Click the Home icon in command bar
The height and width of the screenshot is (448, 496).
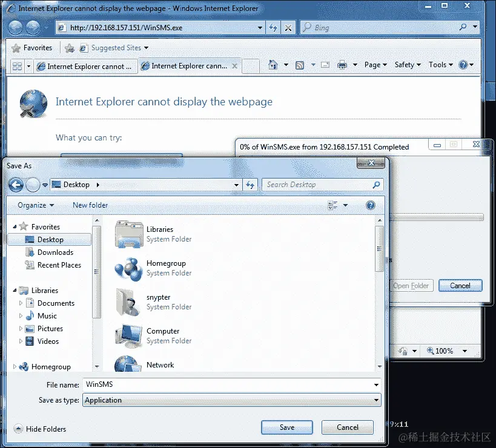273,65
